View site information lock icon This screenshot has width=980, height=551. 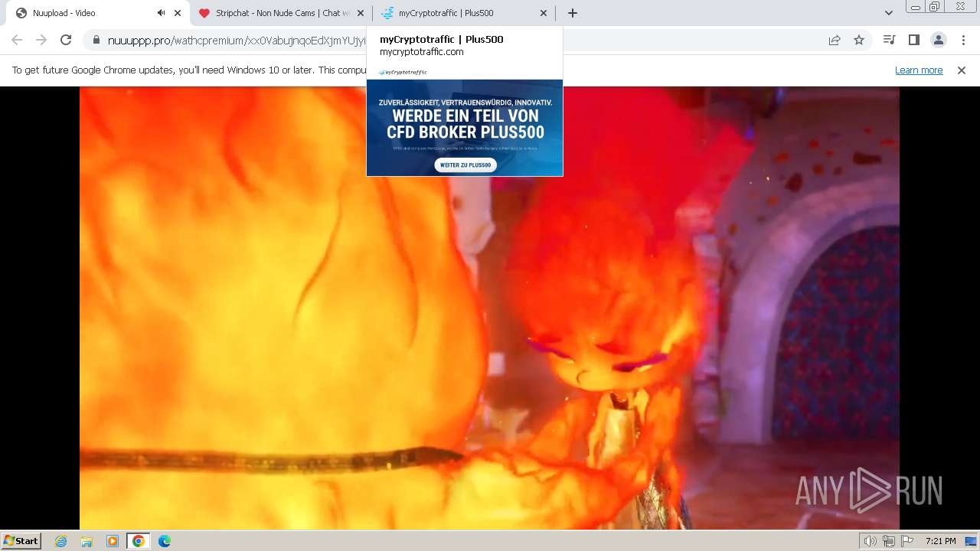(96, 41)
